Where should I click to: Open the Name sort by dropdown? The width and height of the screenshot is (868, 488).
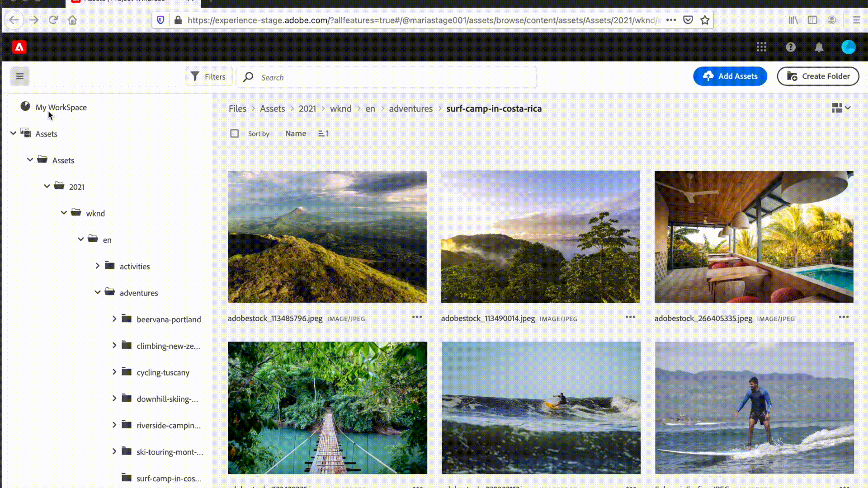coord(295,134)
